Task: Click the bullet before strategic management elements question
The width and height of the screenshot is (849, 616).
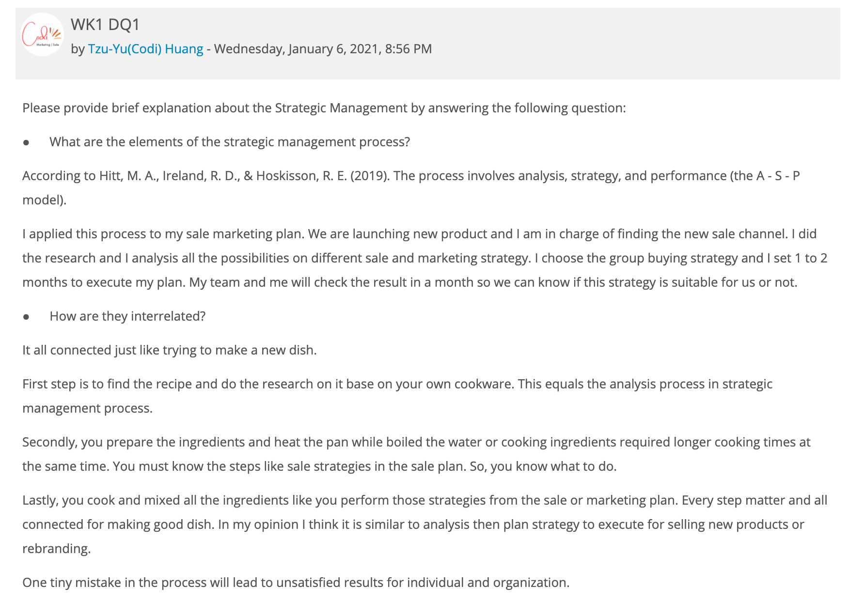Action: click(x=26, y=142)
